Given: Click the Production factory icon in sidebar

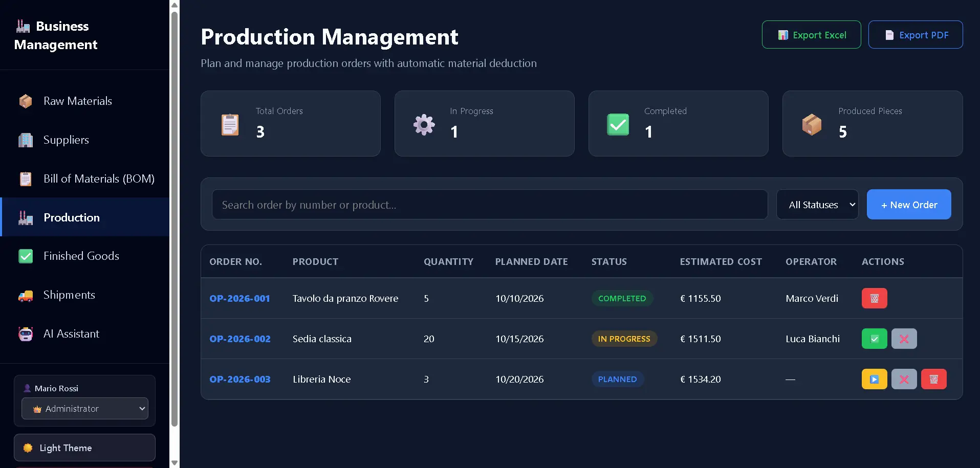Looking at the screenshot, I should [x=26, y=218].
